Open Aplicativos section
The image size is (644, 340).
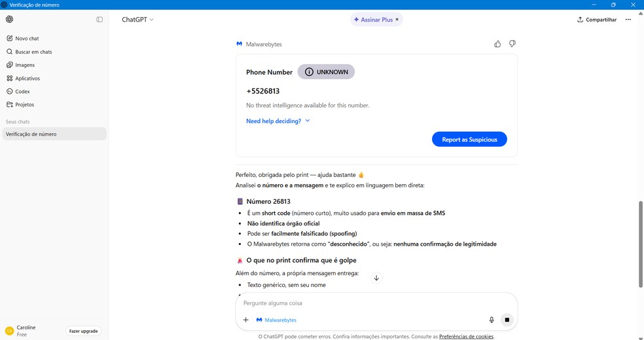54,78
